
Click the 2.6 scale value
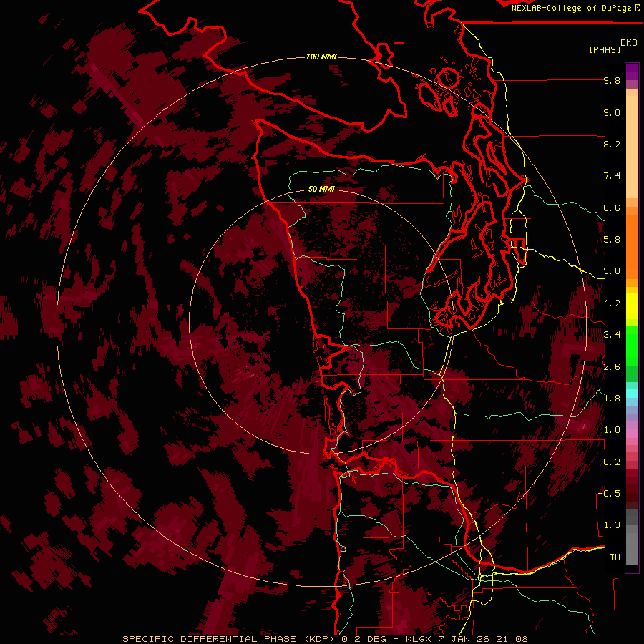coord(612,367)
